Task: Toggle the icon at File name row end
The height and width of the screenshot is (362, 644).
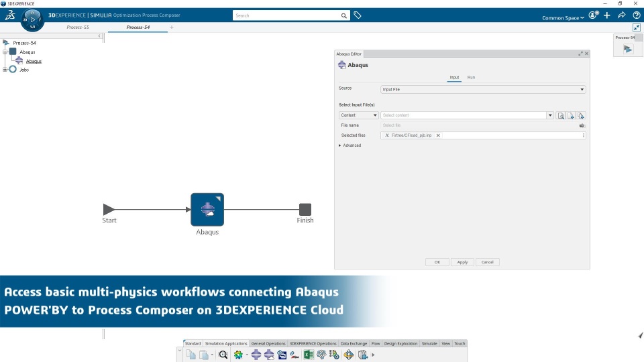Action: point(582,125)
